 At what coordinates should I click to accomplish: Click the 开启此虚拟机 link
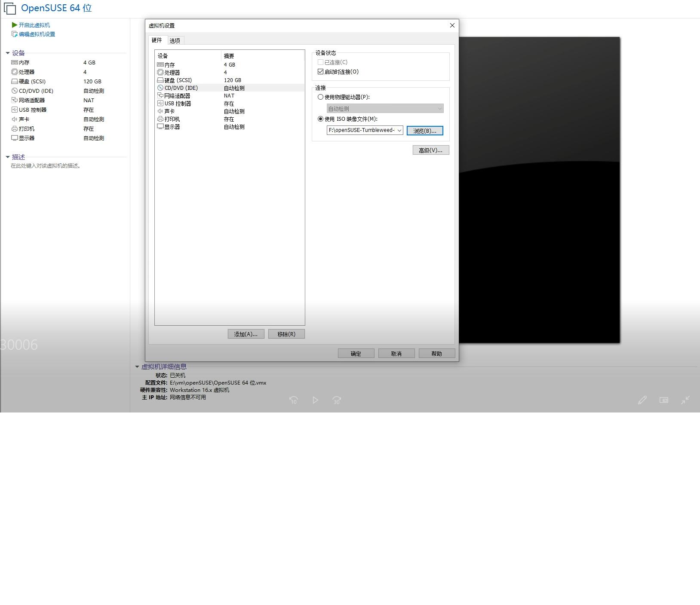pos(34,25)
